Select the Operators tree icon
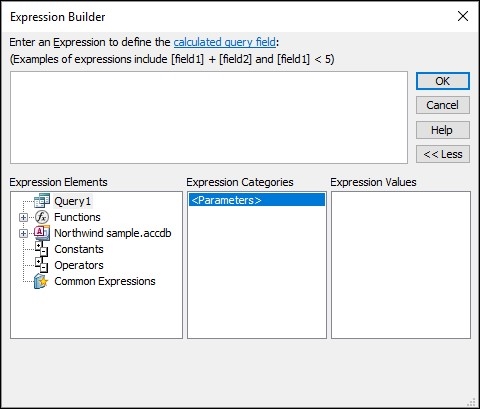The width and height of the screenshot is (480, 409). pyautogui.click(x=42, y=265)
